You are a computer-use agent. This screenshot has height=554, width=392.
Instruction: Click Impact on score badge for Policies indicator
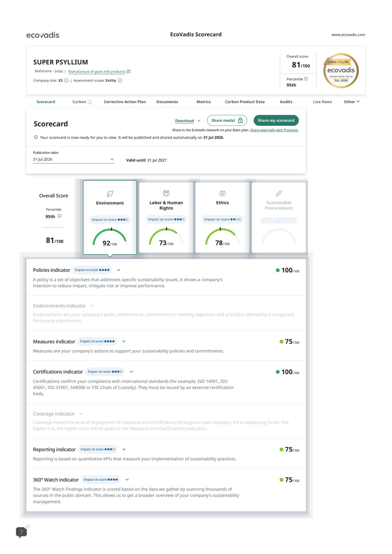92,270
